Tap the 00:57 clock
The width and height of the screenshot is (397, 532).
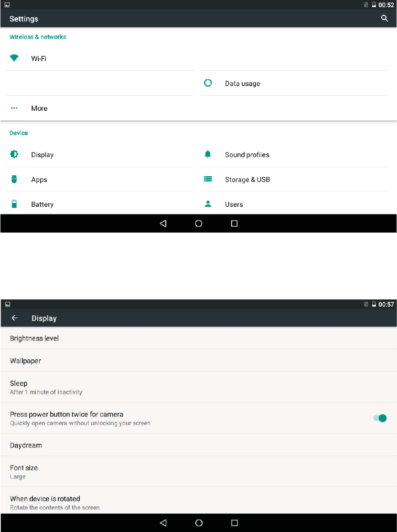point(386,304)
